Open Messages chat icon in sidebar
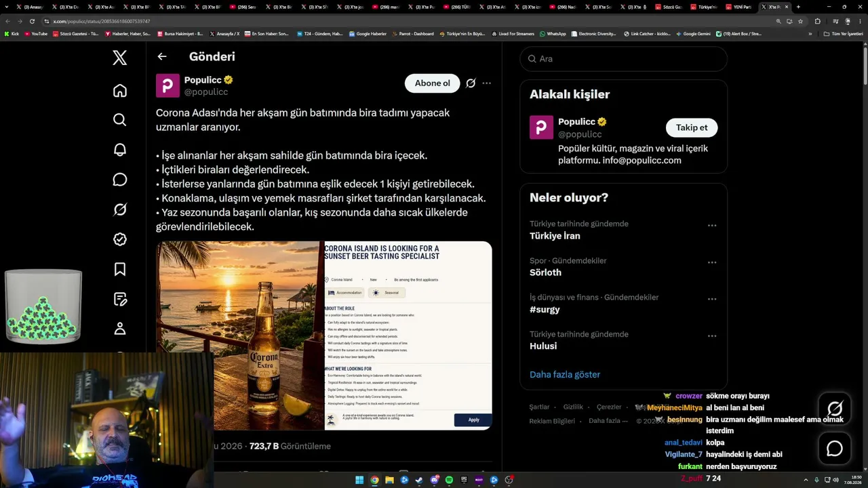Image resolution: width=868 pixels, height=488 pixels. pos(120,180)
